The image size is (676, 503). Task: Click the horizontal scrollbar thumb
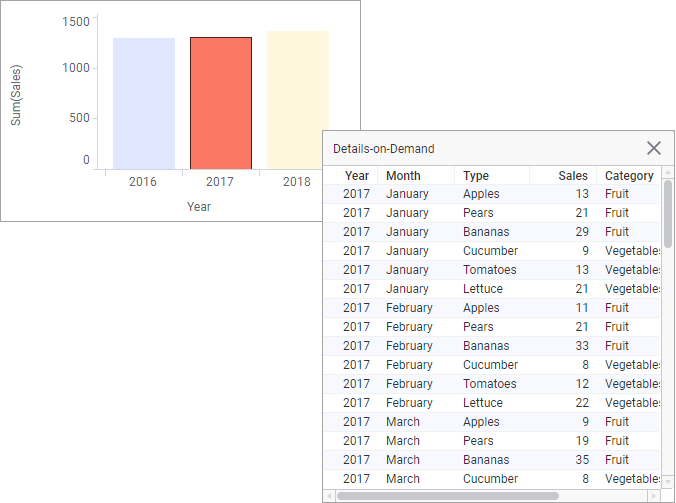[x=448, y=495]
